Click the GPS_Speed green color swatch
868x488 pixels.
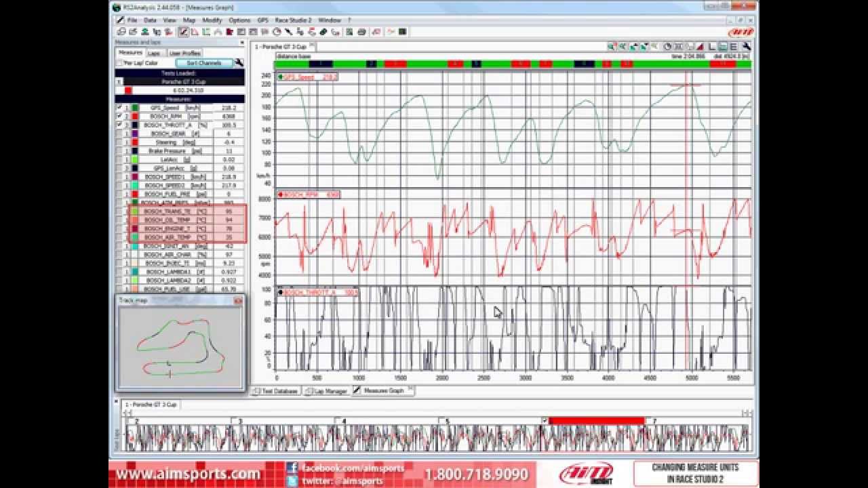click(135, 108)
